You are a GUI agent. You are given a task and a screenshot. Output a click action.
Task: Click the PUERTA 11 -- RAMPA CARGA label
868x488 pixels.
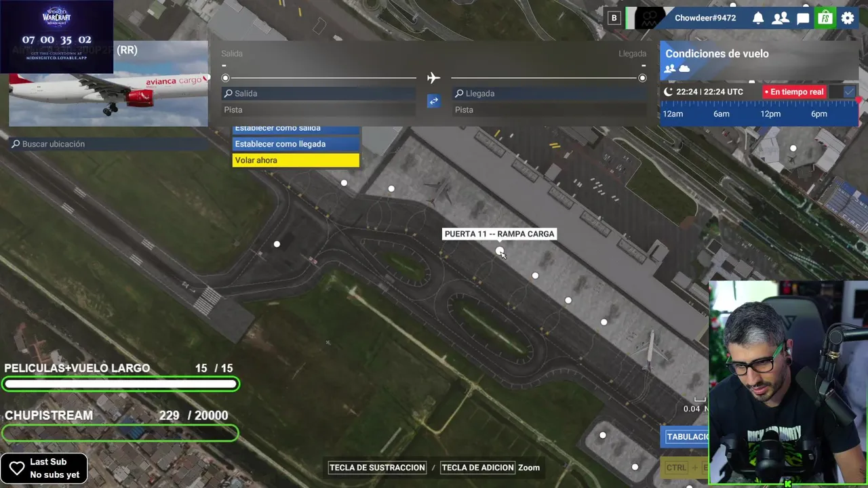coord(499,234)
